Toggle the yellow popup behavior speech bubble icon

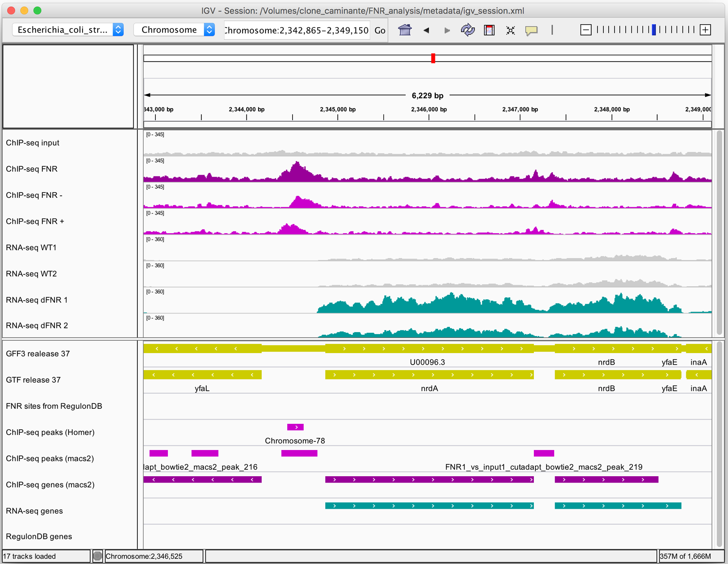[x=531, y=31]
